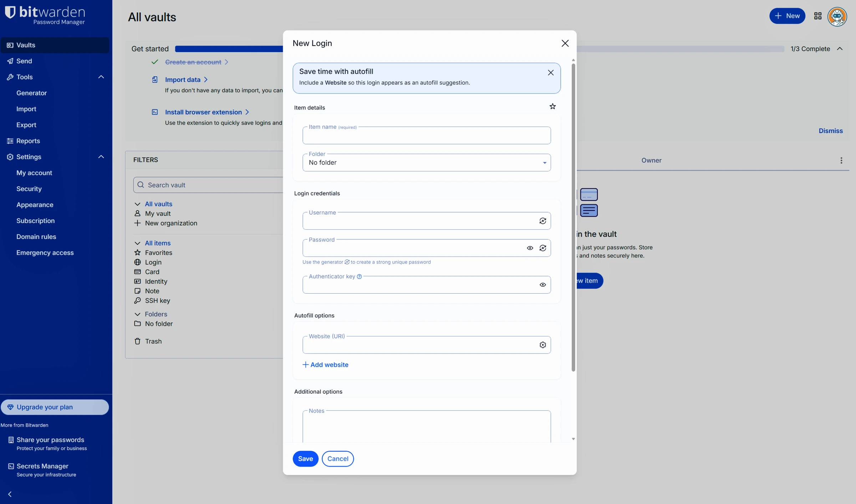Open the apps grid icon in the top bar
The width and height of the screenshot is (856, 504).
(817, 16)
